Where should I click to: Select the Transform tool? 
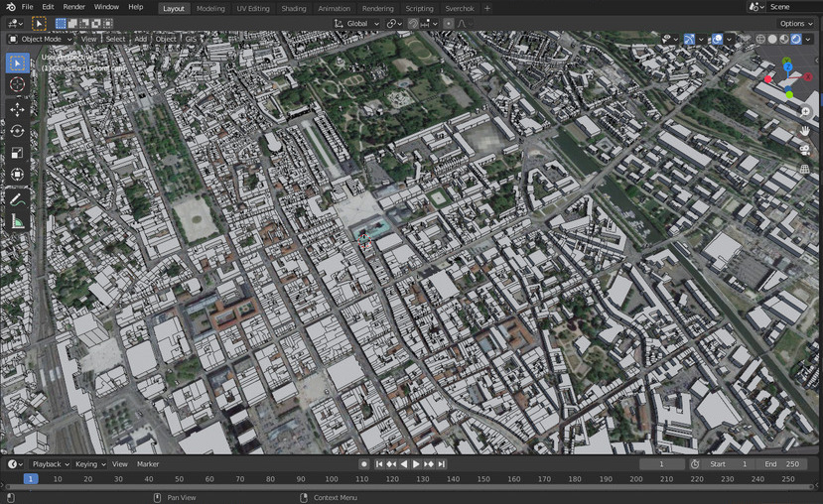17,175
